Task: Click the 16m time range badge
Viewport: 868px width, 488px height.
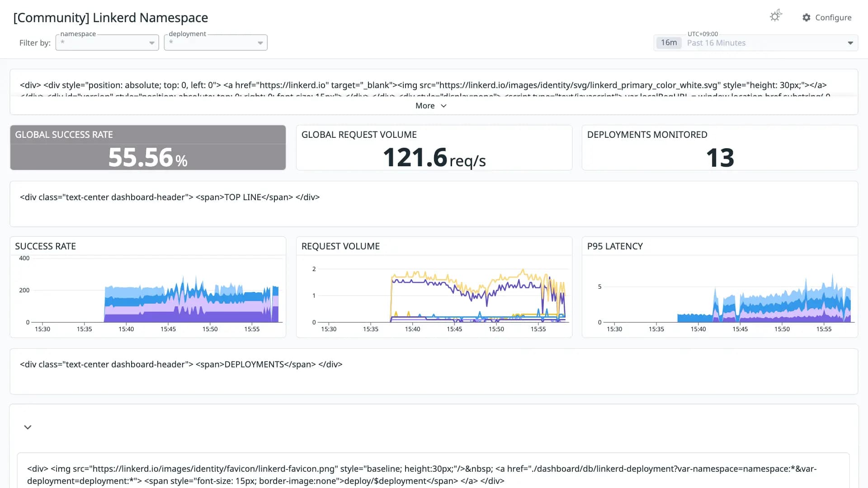Action: point(669,43)
